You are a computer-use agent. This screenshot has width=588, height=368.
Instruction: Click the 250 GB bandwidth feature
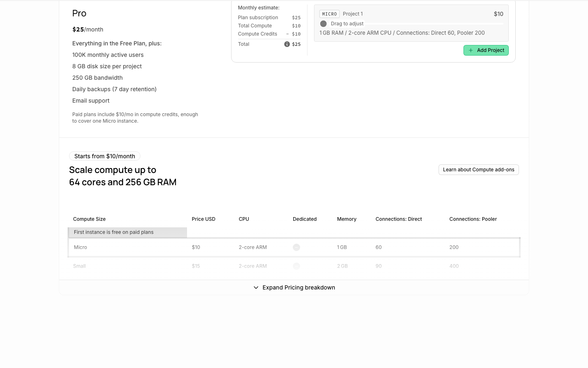coord(97,78)
